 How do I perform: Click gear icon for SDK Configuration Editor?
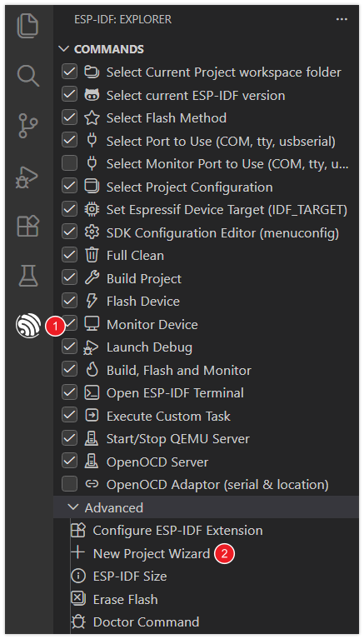[x=92, y=232]
